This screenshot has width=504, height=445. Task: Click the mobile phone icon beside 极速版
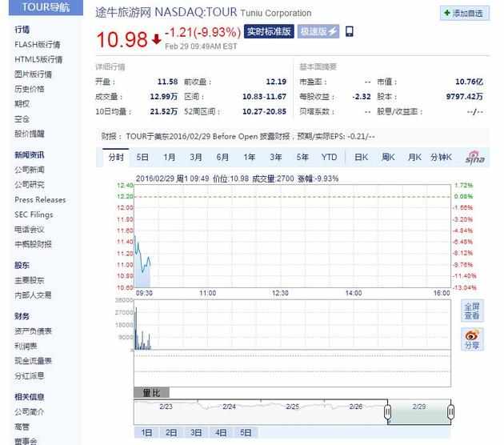350,31
